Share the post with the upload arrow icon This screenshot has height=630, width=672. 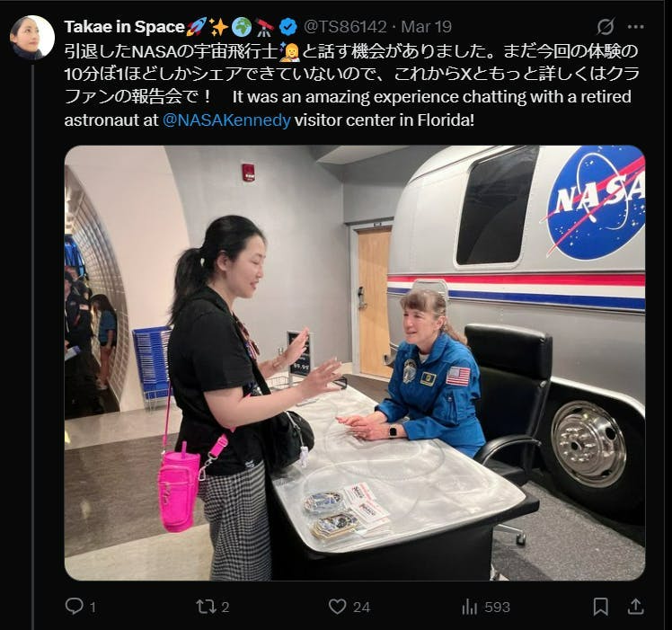click(635, 607)
